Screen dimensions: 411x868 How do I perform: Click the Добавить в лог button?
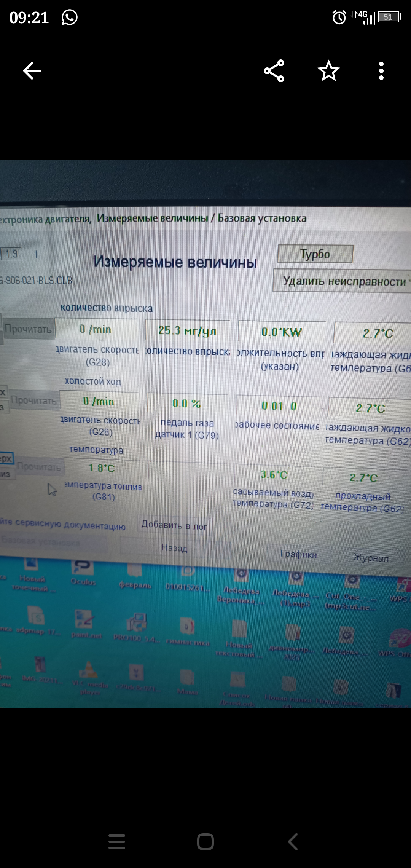coord(174,525)
